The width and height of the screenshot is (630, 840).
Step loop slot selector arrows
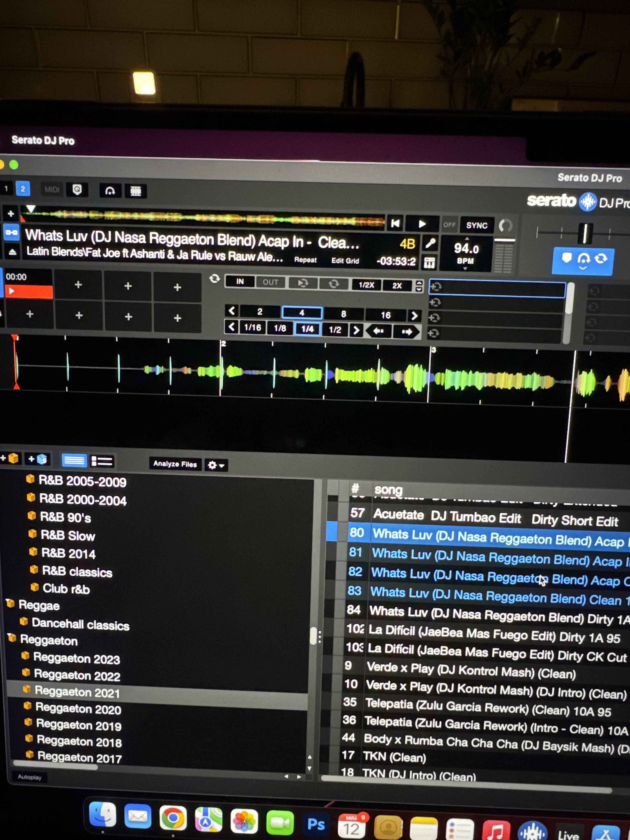click(419, 286)
